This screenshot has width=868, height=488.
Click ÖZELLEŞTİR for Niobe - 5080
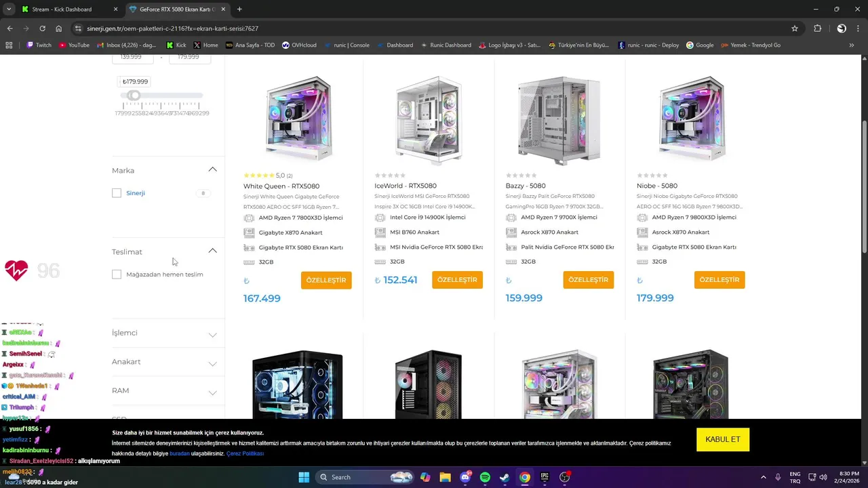coord(719,279)
